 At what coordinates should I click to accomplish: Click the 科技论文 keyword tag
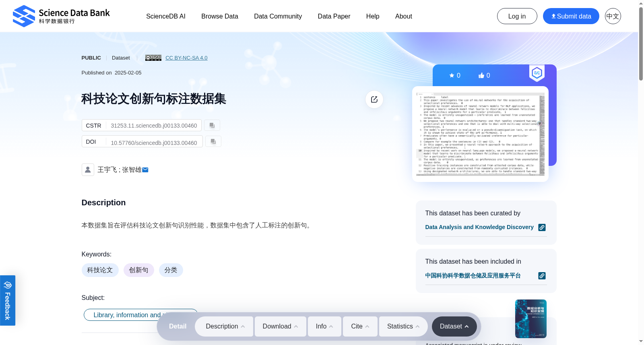(x=100, y=270)
